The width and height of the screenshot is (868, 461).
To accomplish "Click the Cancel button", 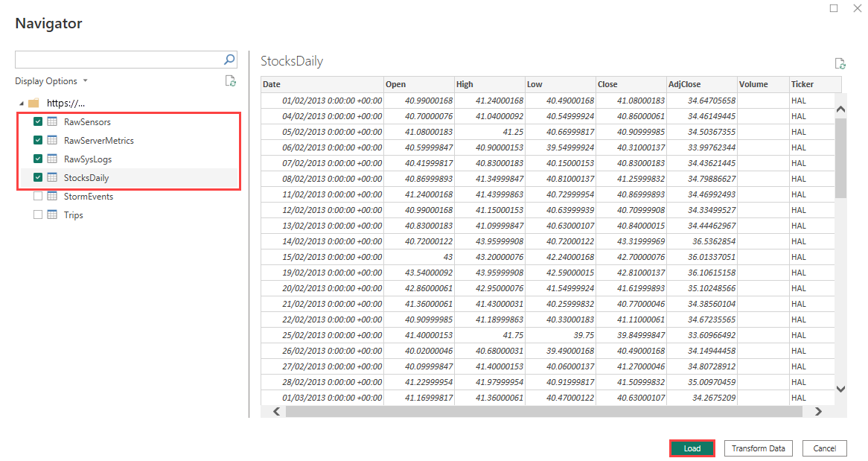I will [824, 448].
